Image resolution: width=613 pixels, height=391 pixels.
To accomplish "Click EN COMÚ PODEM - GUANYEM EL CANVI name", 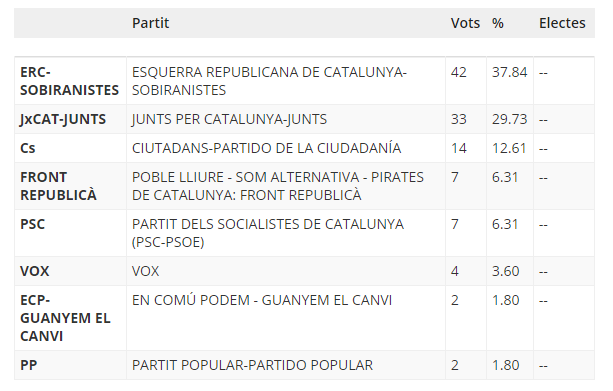I will pos(262,300).
